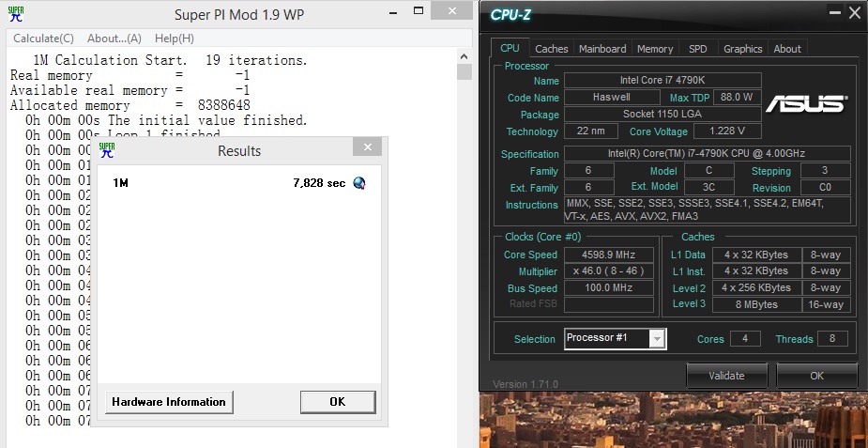
Task: Click the Cores value 4
Action: pyautogui.click(x=744, y=338)
